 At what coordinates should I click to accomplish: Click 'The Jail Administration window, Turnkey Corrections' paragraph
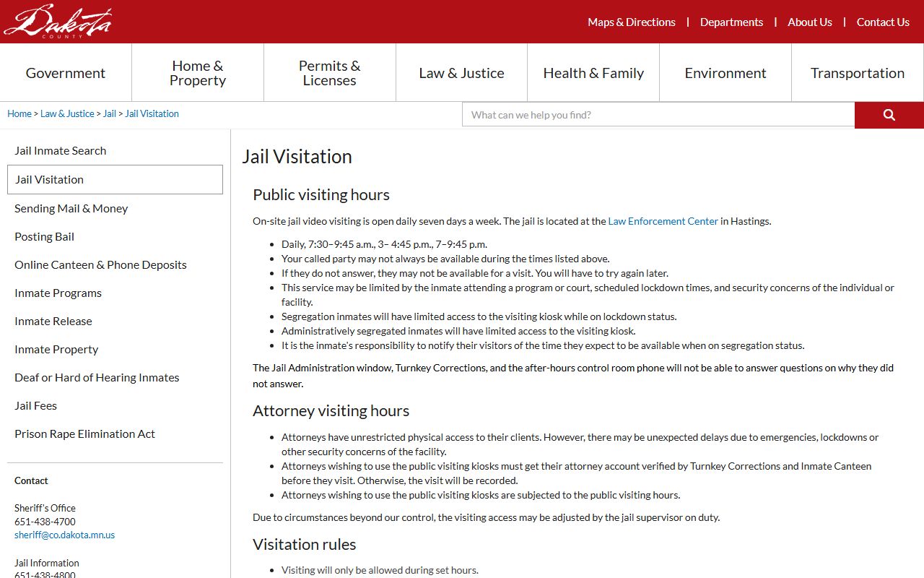pos(573,376)
